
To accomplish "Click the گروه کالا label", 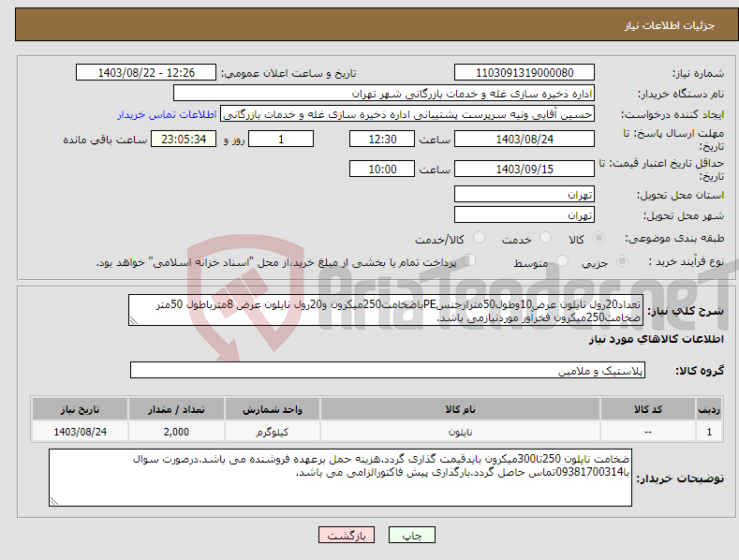I will (x=700, y=371).
